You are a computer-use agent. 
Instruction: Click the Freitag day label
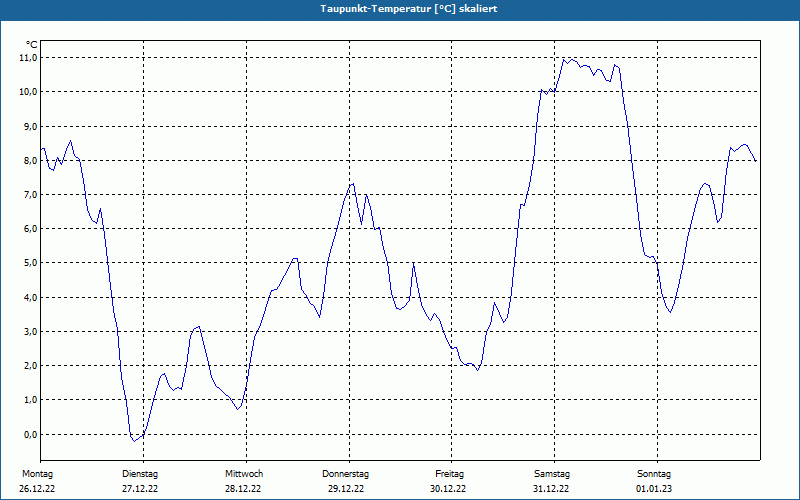pyautogui.click(x=449, y=474)
